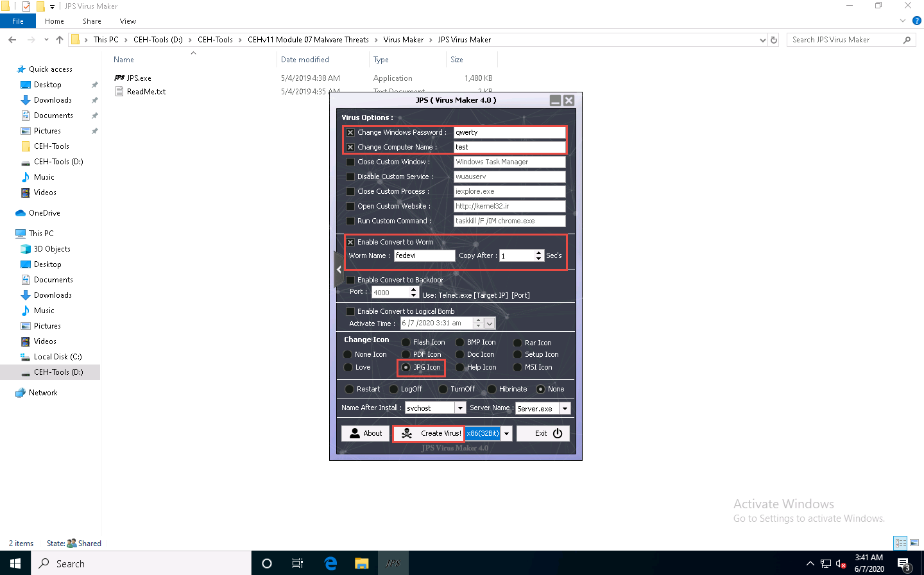Uncheck Change Computer Name option

click(x=350, y=148)
